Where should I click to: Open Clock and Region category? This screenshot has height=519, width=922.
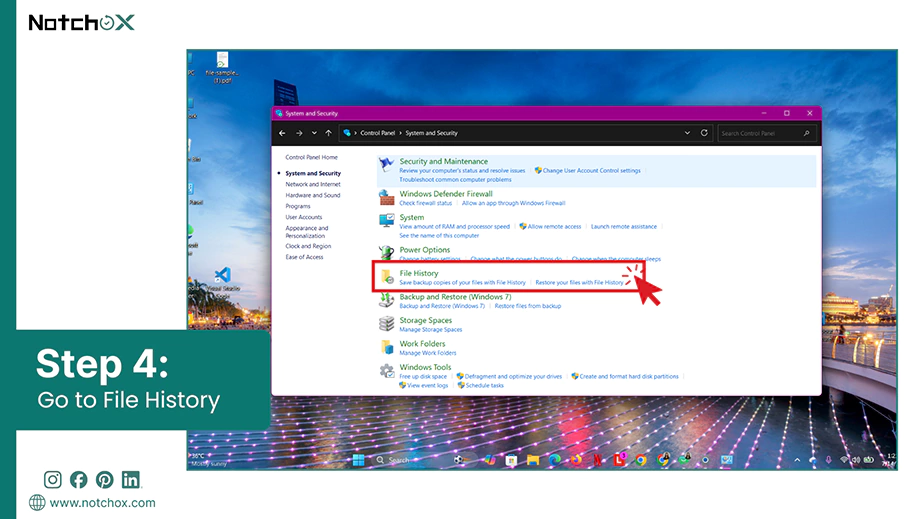click(308, 246)
